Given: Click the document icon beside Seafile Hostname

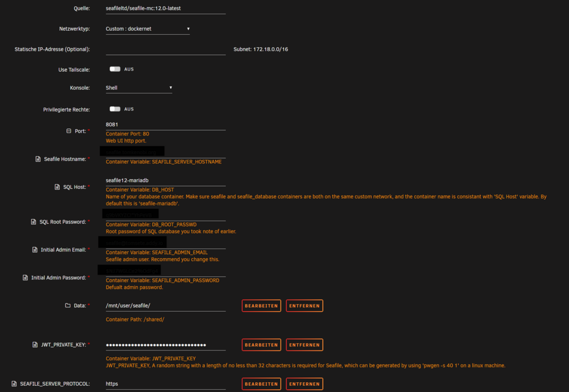Looking at the screenshot, I should (38, 159).
